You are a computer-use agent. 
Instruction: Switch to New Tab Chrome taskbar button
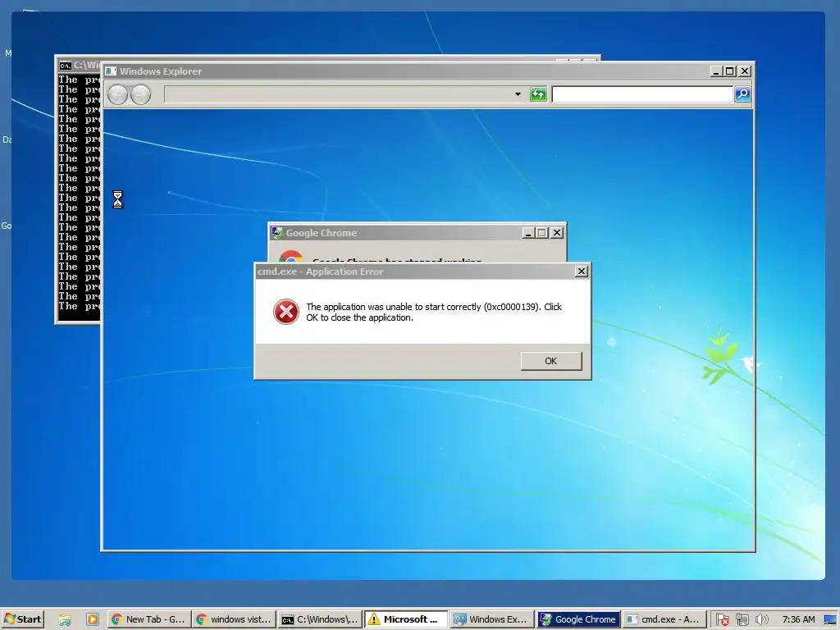click(x=148, y=619)
